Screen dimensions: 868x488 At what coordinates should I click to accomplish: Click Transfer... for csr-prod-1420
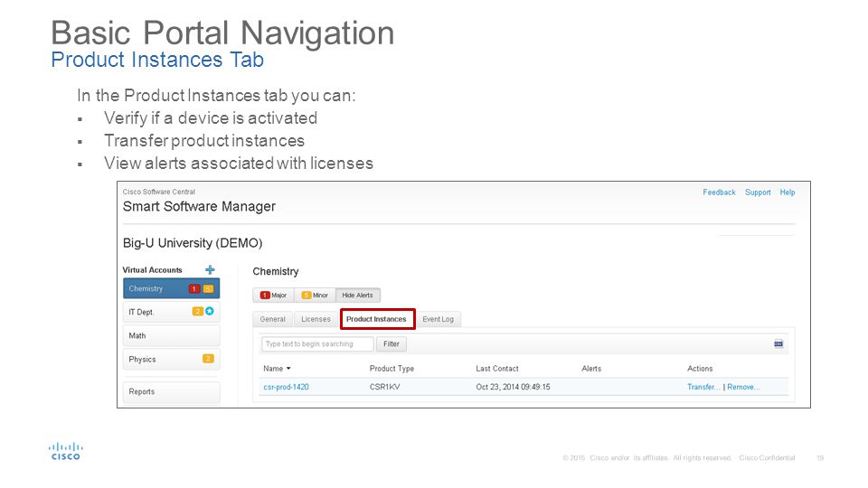pos(703,387)
